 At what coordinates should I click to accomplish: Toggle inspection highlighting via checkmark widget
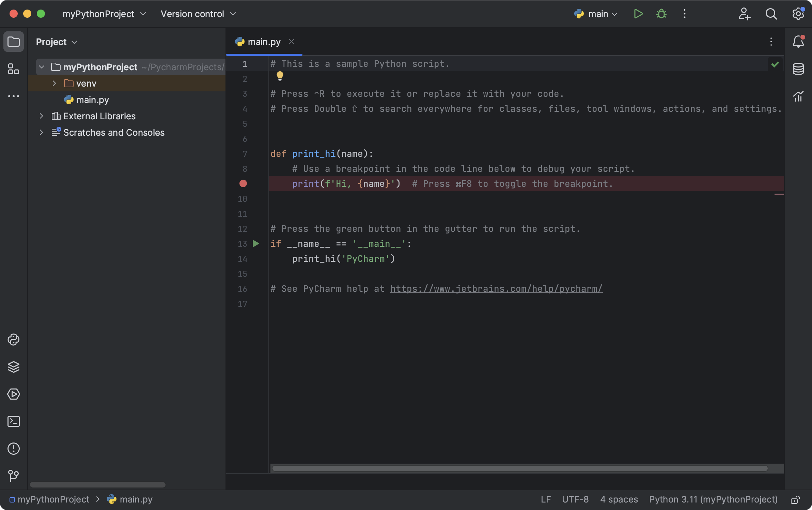click(x=775, y=64)
